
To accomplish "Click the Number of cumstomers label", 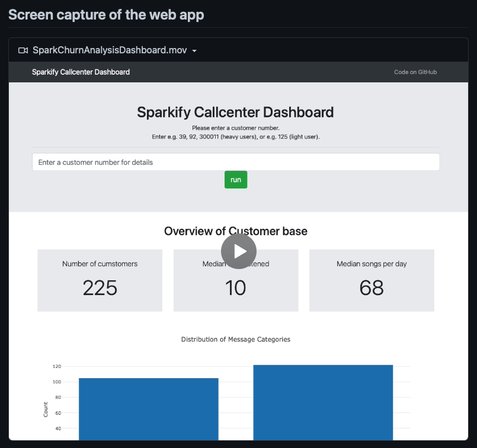I will click(x=100, y=264).
